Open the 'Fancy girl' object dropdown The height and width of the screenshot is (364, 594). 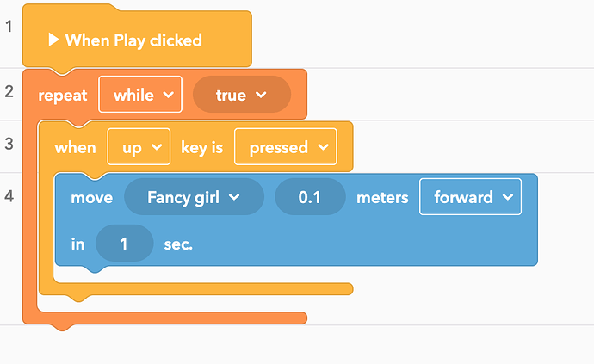pos(194,197)
